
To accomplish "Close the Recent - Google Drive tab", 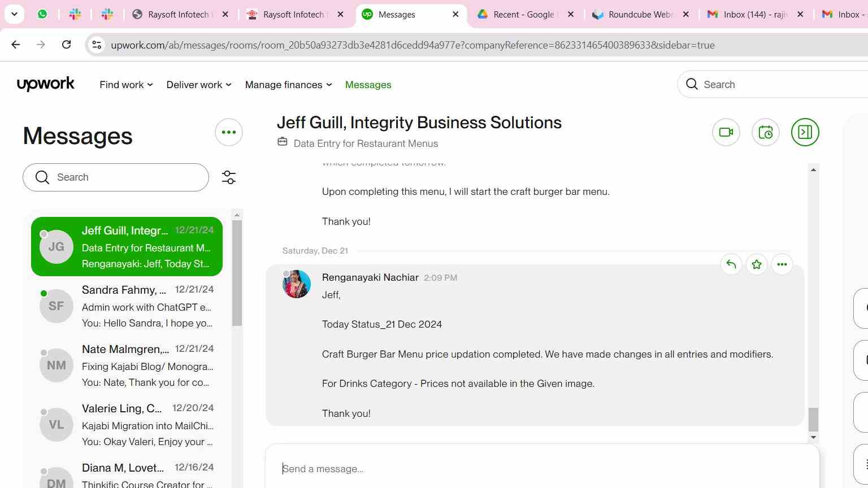I will (x=571, y=14).
